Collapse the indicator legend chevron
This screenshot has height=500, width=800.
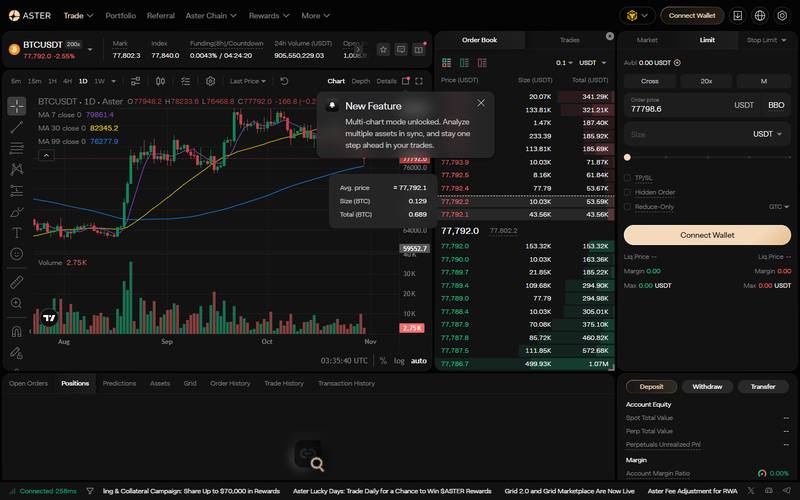pos(46,155)
